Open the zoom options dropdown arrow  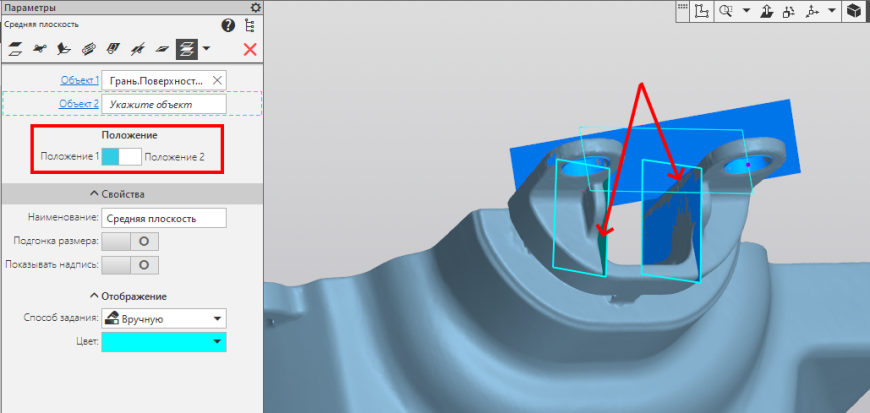point(746,11)
